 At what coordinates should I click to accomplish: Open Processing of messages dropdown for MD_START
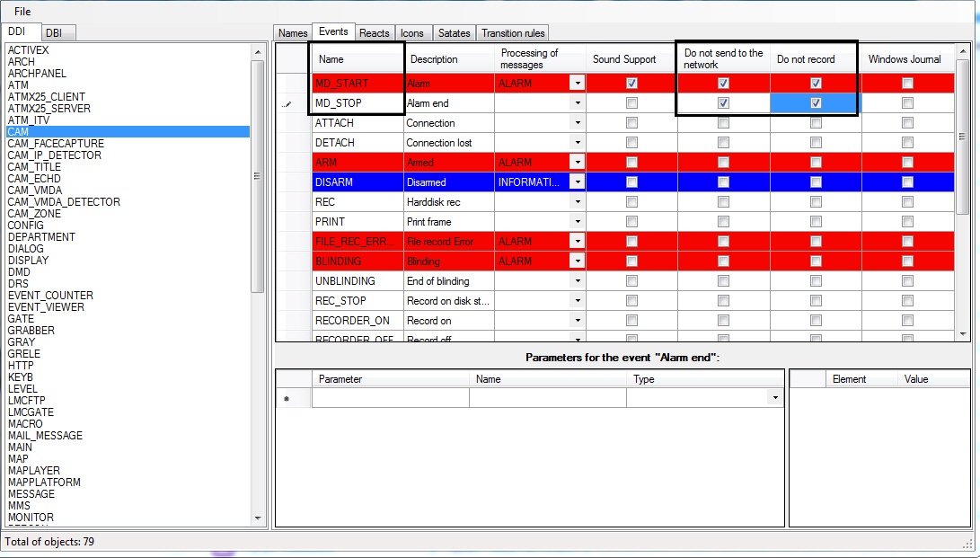tap(578, 84)
